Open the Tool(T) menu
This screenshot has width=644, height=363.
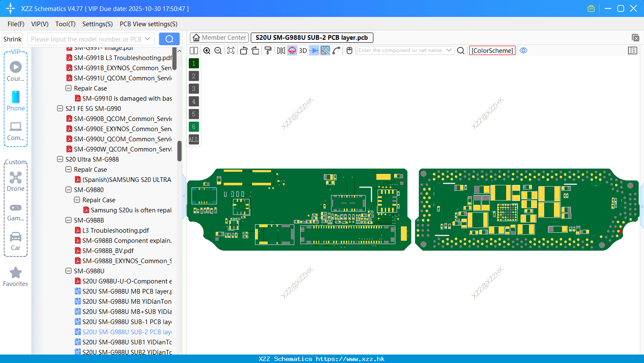(x=66, y=24)
